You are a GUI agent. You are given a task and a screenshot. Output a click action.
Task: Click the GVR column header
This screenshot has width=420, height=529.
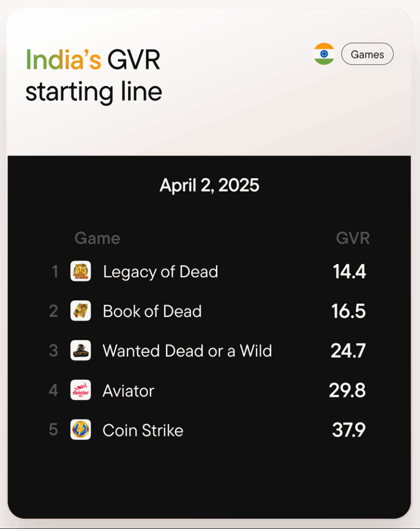point(353,238)
